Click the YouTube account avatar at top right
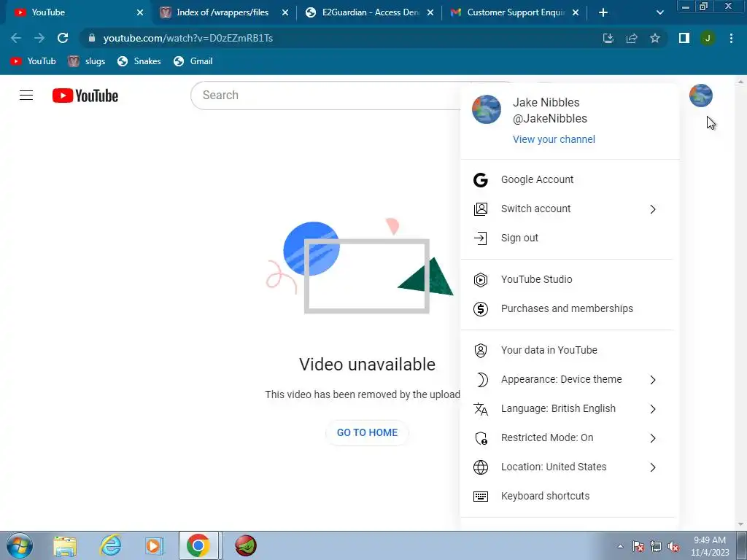Image resolution: width=747 pixels, height=560 pixels. [x=701, y=96]
